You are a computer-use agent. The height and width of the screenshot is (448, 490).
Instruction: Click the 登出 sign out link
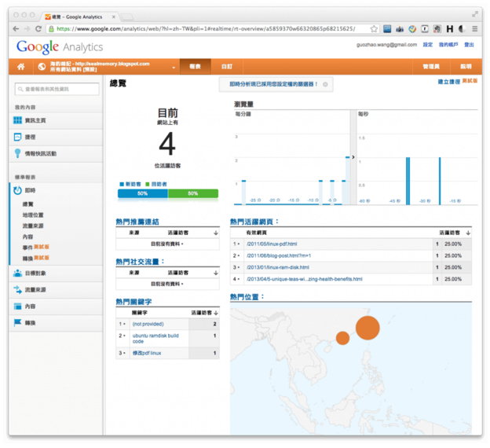[469, 45]
